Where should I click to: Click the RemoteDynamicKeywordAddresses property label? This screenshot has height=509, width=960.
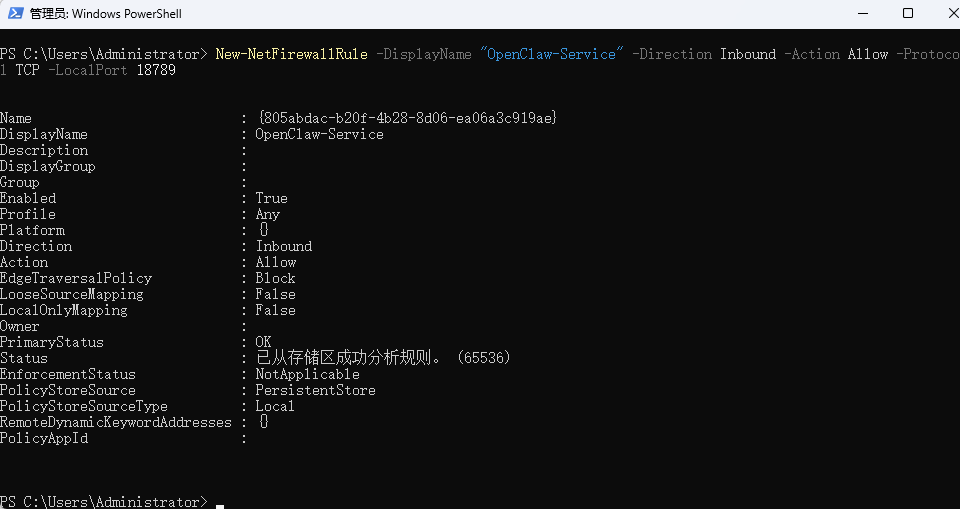(115, 422)
